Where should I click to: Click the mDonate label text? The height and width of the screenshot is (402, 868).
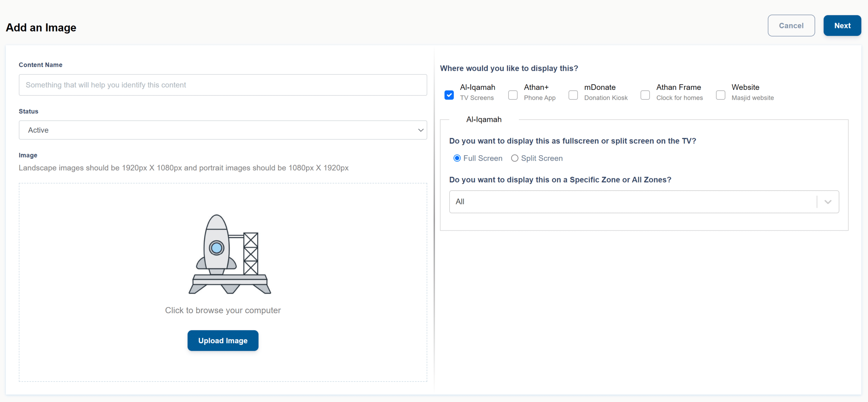tap(600, 87)
